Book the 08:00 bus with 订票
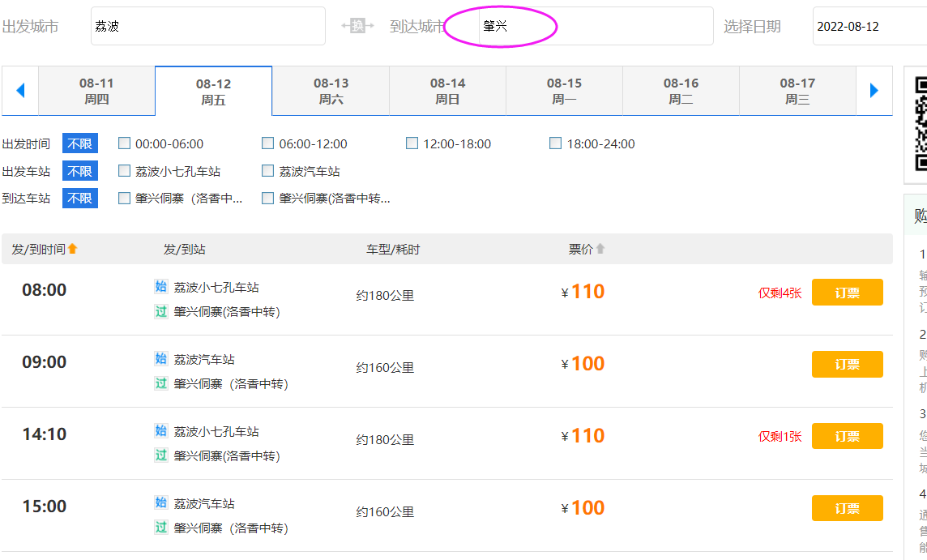This screenshot has height=560, width=927. (x=847, y=293)
